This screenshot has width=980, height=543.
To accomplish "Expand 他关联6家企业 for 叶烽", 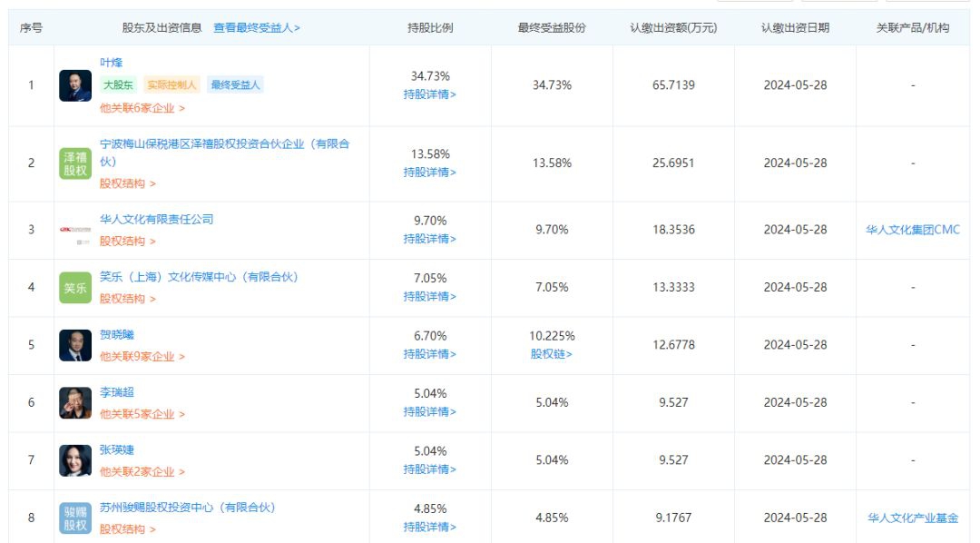I will pyautogui.click(x=142, y=108).
